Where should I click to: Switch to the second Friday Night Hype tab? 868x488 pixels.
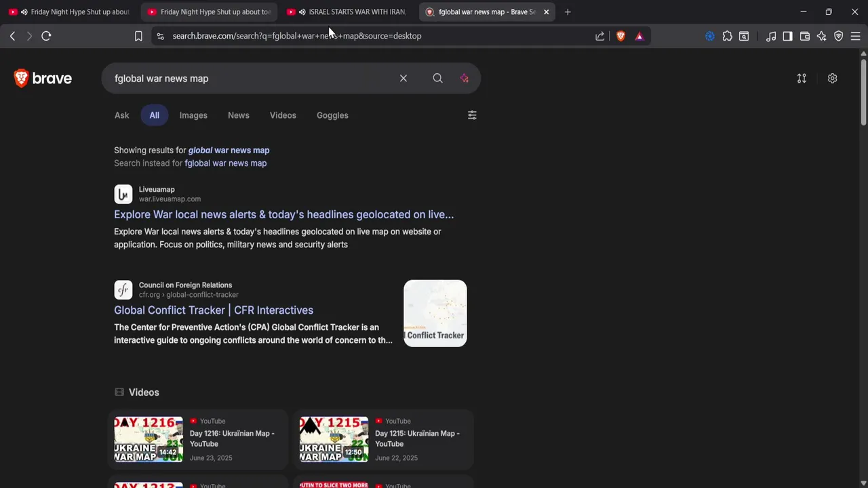210,12
